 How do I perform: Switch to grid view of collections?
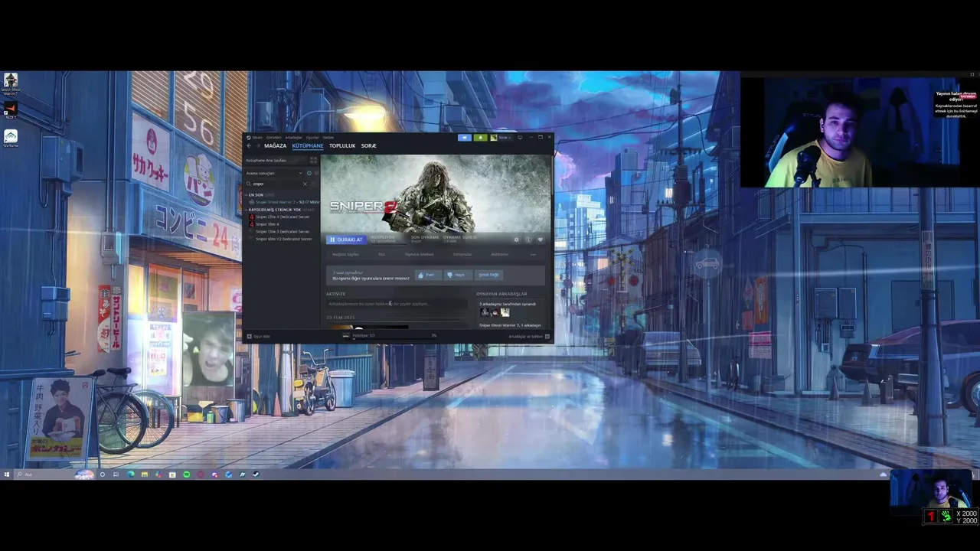313,161
